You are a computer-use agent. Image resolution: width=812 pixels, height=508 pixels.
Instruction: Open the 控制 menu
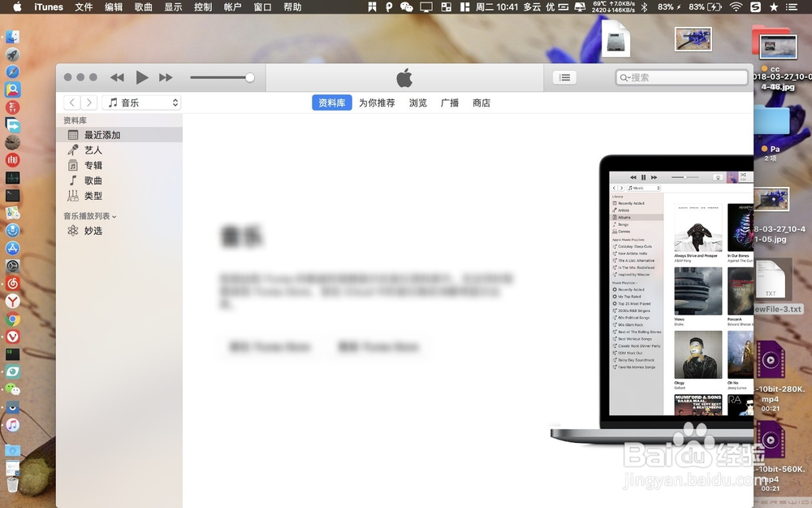203,7
